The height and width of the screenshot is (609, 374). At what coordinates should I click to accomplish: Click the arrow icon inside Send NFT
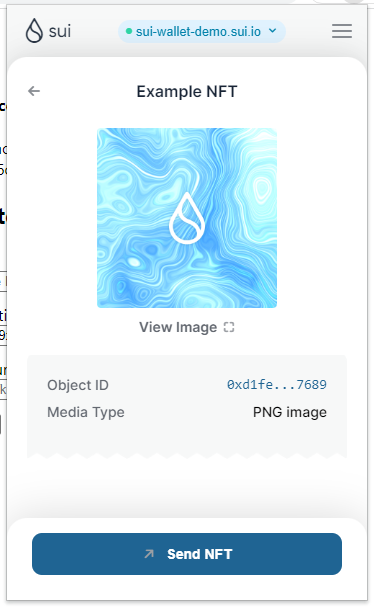(149, 554)
